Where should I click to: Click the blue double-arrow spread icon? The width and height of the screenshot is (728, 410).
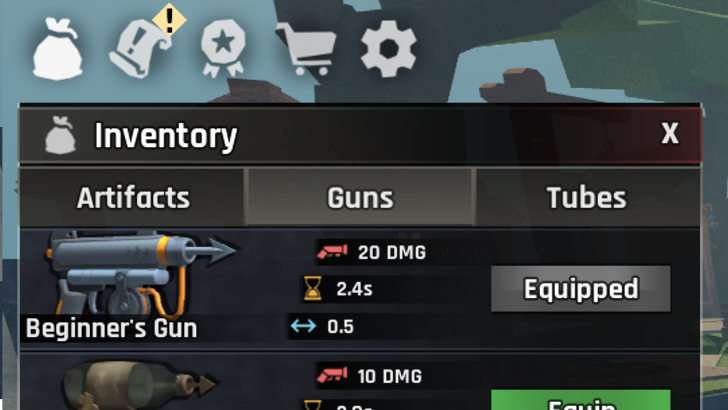[303, 326]
